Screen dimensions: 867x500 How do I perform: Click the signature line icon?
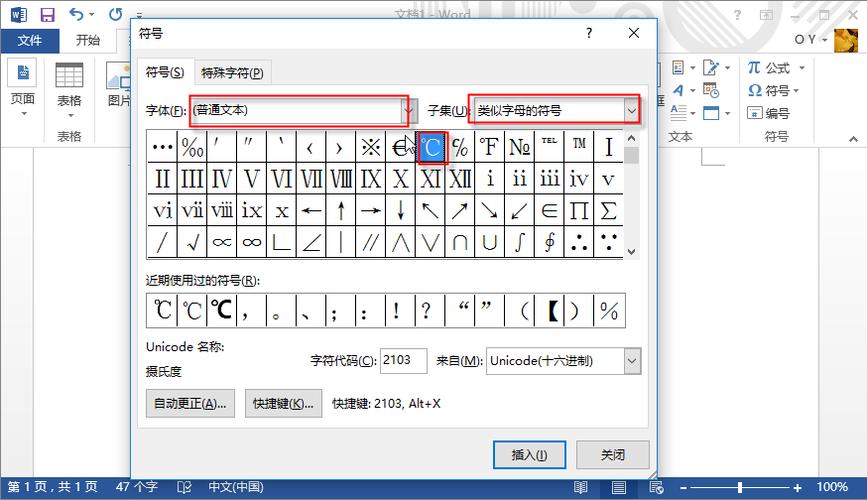[x=711, y=67]
